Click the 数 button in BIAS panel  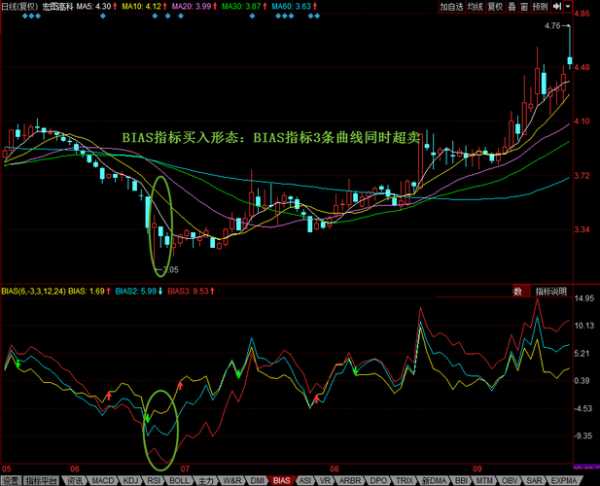(518, 291)
